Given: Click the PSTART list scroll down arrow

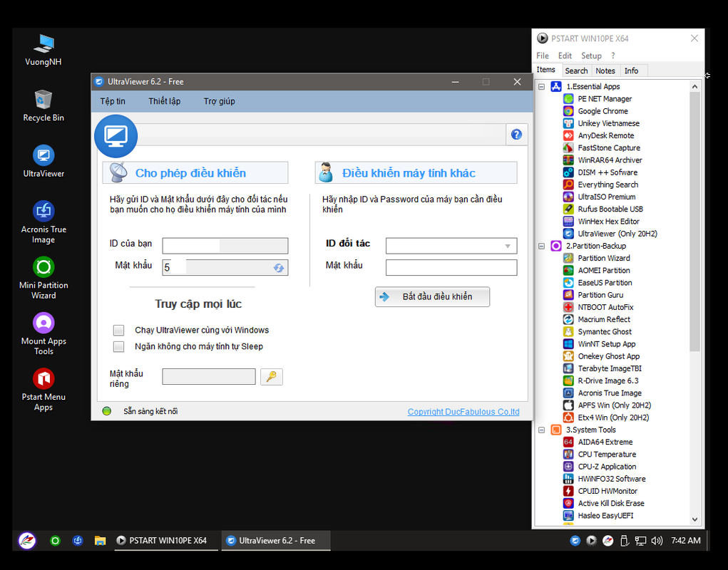Looking at the screenshot, I should (694, 519).
